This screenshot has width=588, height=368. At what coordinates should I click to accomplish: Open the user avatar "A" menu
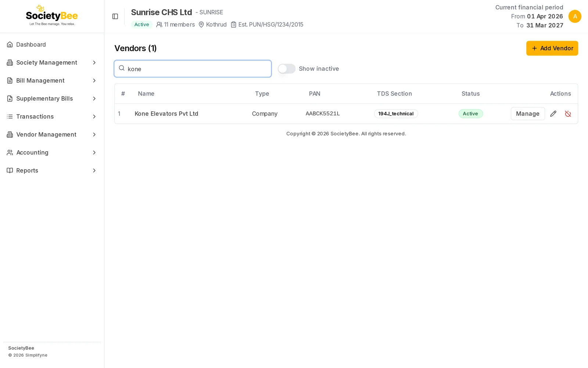point(575,17)
